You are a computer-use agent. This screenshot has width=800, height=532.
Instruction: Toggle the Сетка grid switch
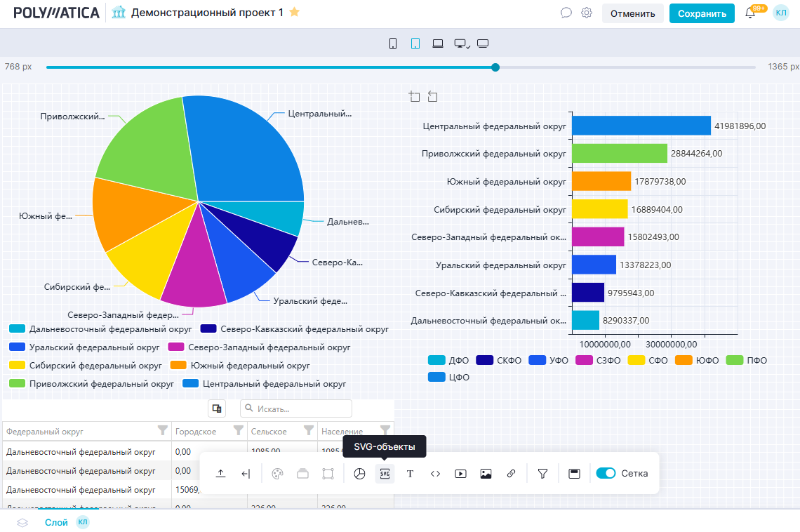[x=606, y=473]
